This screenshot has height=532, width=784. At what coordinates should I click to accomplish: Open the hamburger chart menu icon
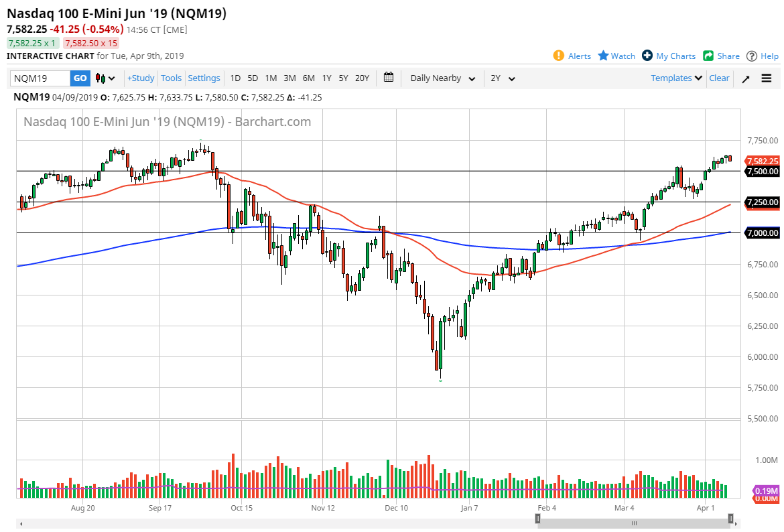[x=766, y=78]
